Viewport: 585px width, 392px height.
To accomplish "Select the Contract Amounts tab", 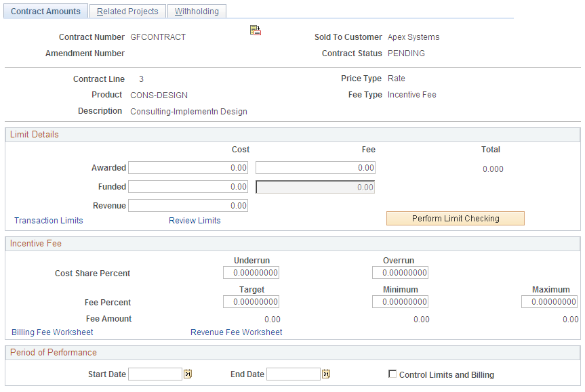I will pos(45,11).
